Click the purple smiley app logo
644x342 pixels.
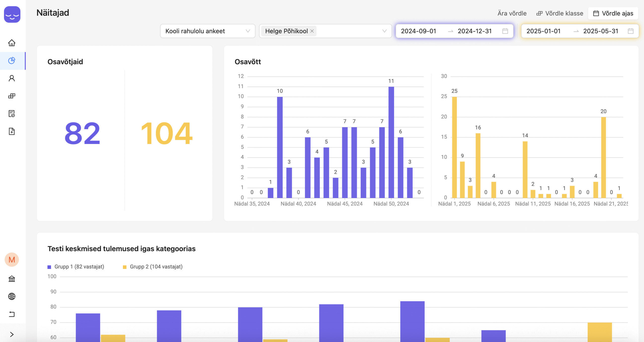pos(12,14)
